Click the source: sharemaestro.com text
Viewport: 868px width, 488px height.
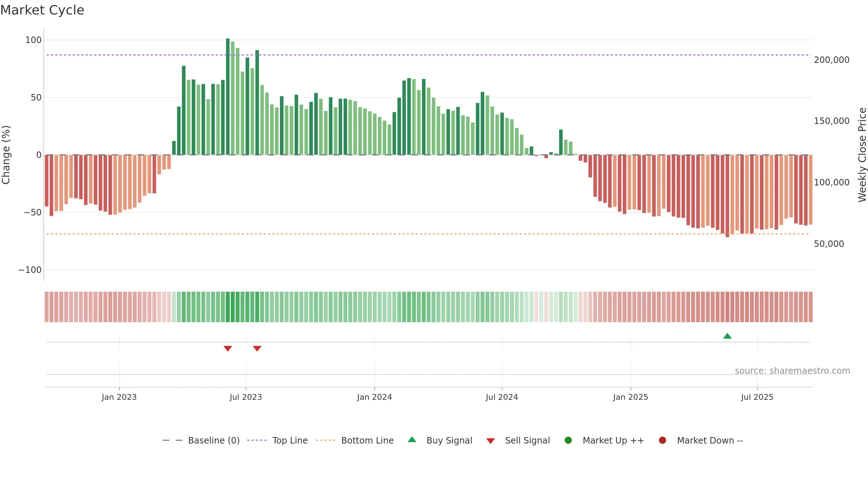point(792,371)
